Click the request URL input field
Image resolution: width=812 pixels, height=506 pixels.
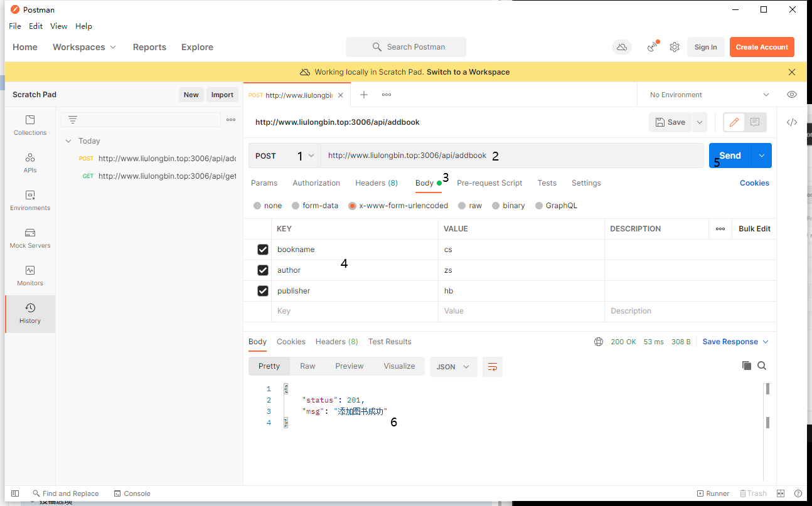click(x=512, y=155)
